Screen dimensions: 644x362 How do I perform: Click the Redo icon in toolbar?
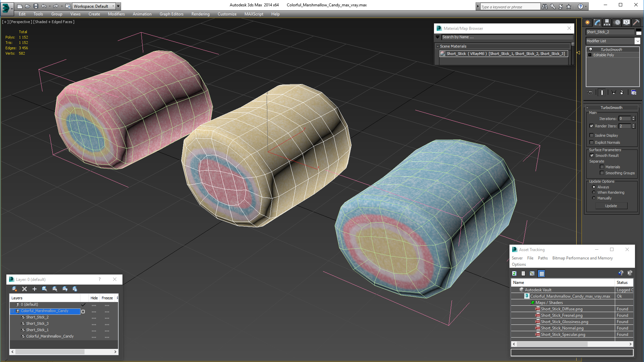pyautogui.click(x=55, y=6)
